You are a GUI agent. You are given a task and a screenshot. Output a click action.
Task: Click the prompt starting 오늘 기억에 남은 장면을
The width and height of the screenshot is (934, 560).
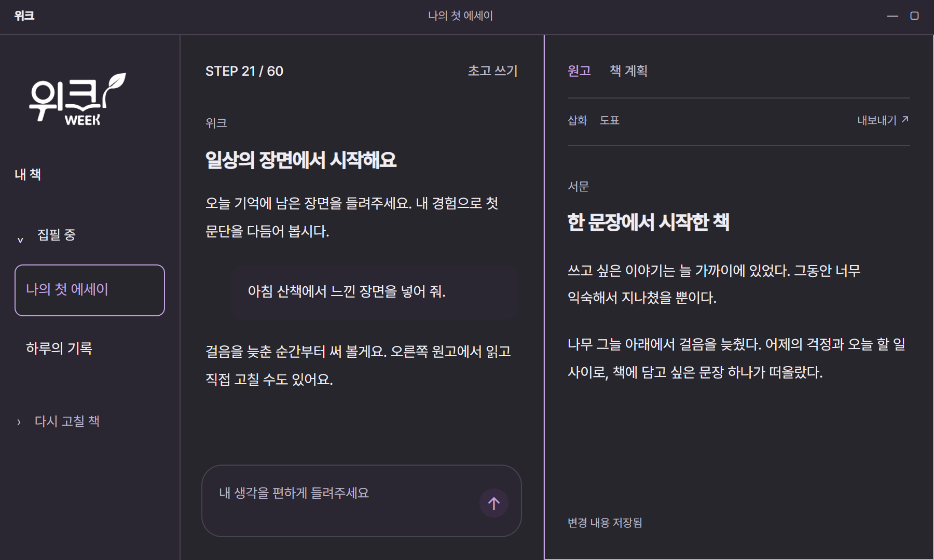point(352,217)
